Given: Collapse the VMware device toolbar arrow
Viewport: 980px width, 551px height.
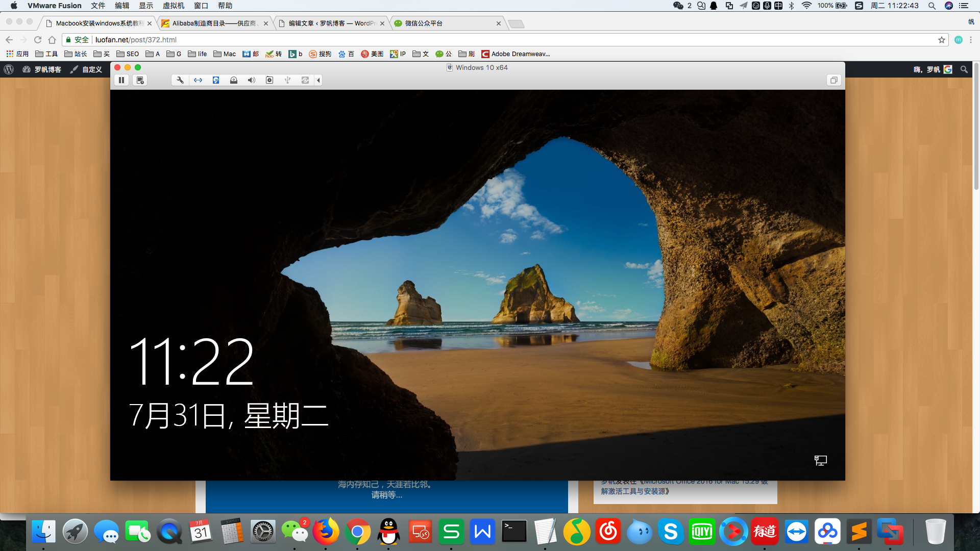Looking at the screenshot, I should [318, 80].
